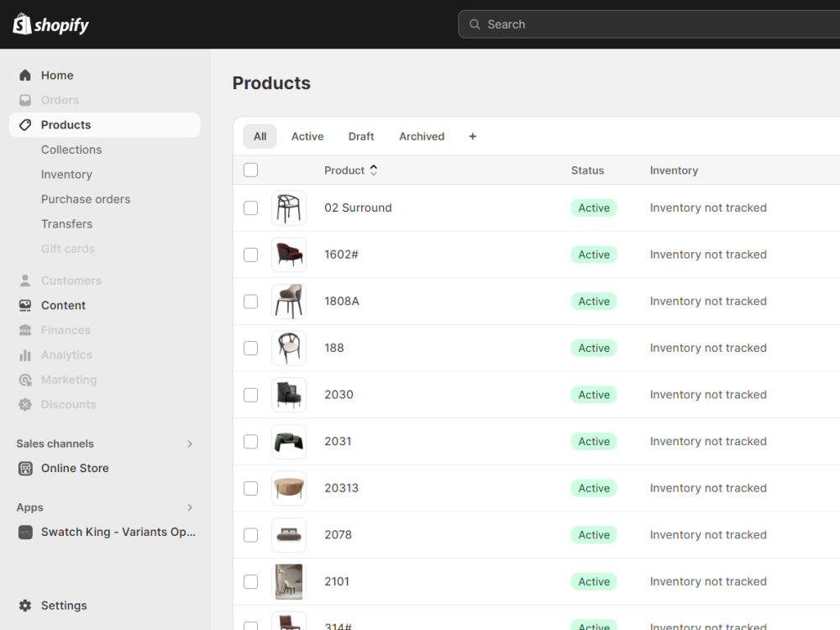Select the checkbox for product 1602#
The width and height of the screenshot is (840, 630).
point(250,254)
